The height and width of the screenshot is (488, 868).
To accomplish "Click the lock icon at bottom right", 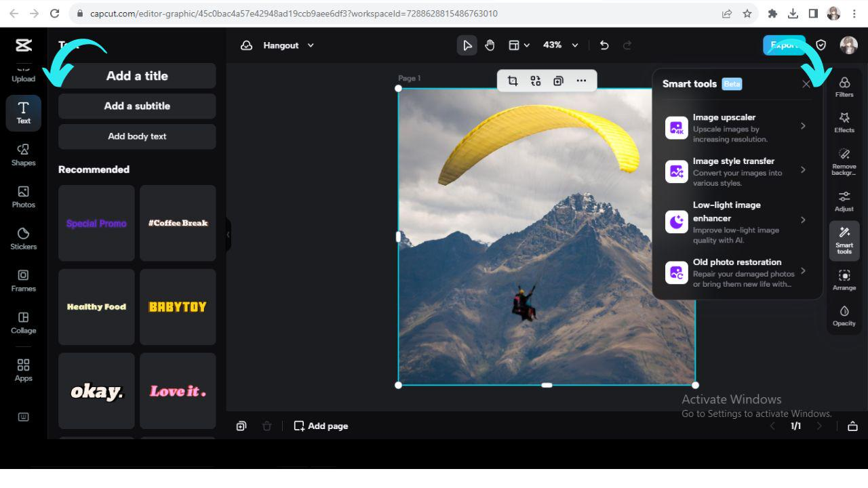I will [x=852, y=426].
